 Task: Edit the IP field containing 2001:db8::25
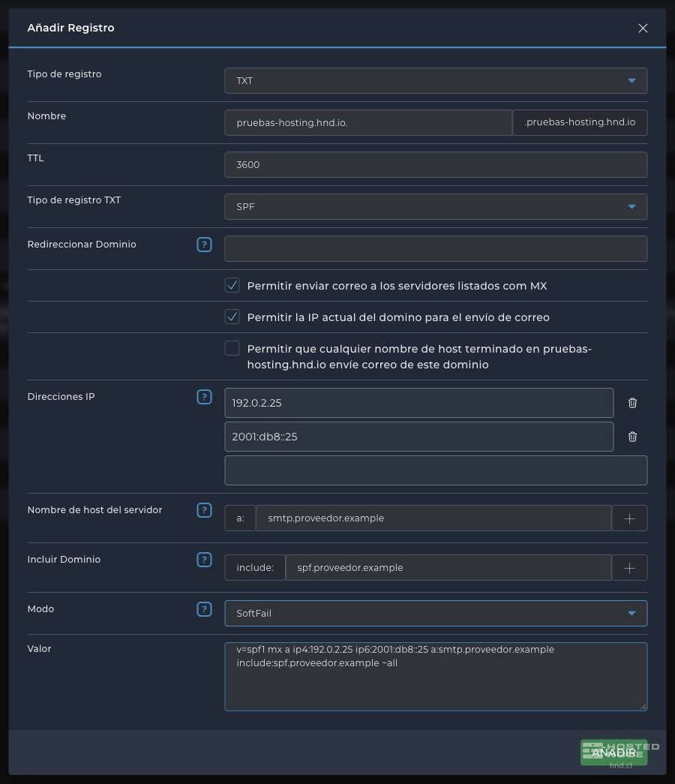pyautogui.click(x=419, y=437)
